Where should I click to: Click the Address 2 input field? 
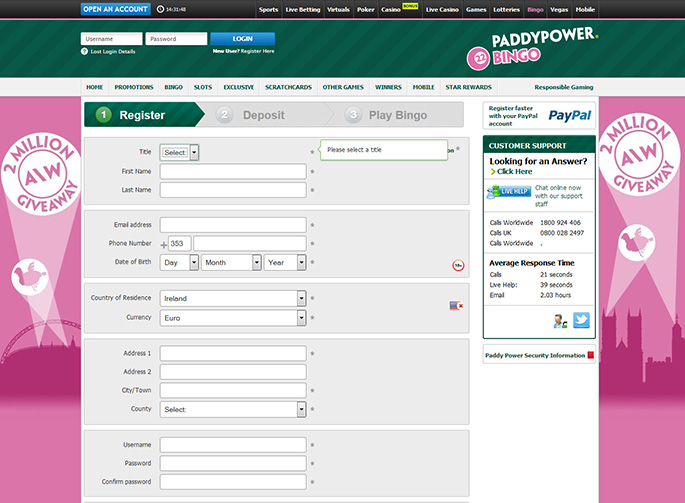(233, 372)
